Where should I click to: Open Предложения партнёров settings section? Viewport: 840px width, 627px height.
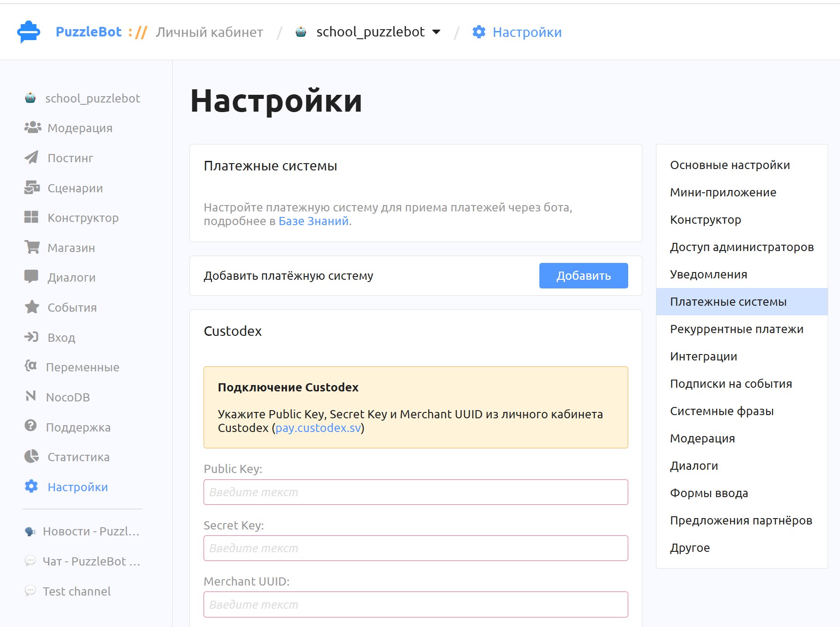pyautogui.click(x=742, y=520)
